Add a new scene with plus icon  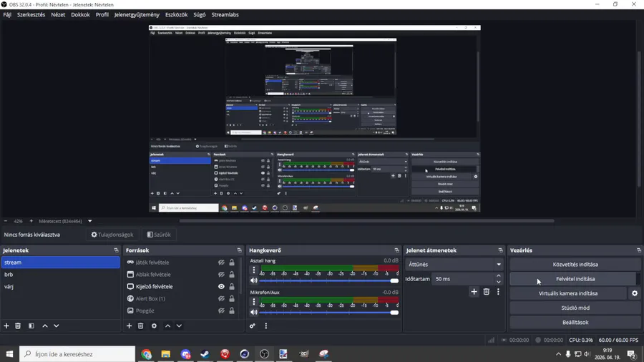6,326
